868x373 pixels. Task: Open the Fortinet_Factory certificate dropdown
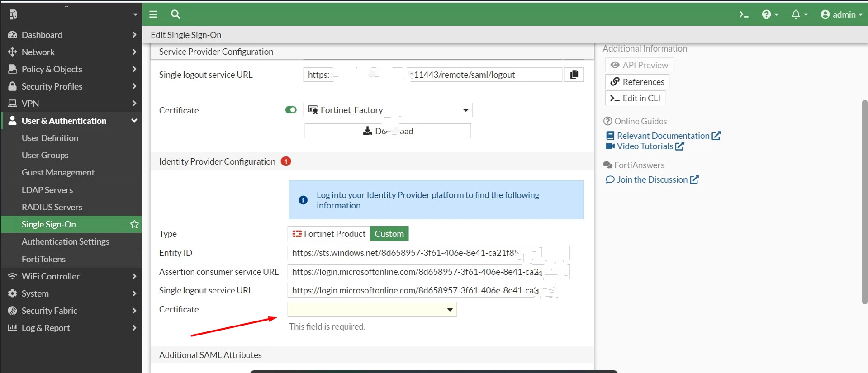pos(388,110)
